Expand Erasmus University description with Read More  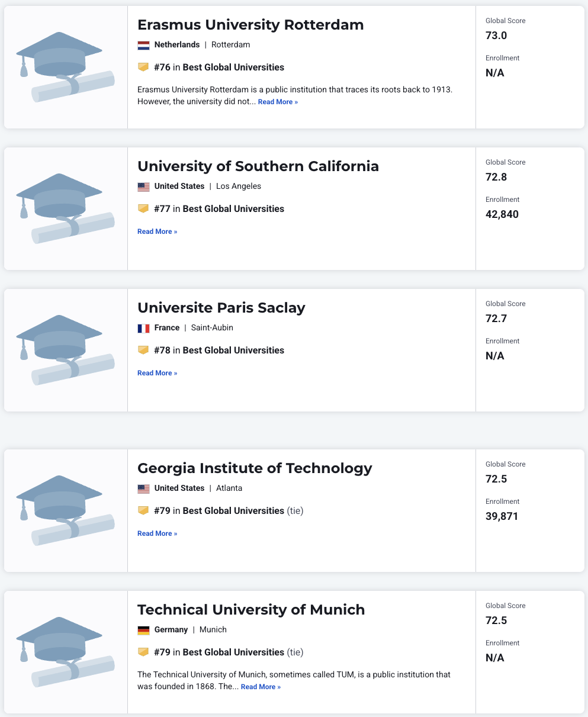(x=278, y=102)
